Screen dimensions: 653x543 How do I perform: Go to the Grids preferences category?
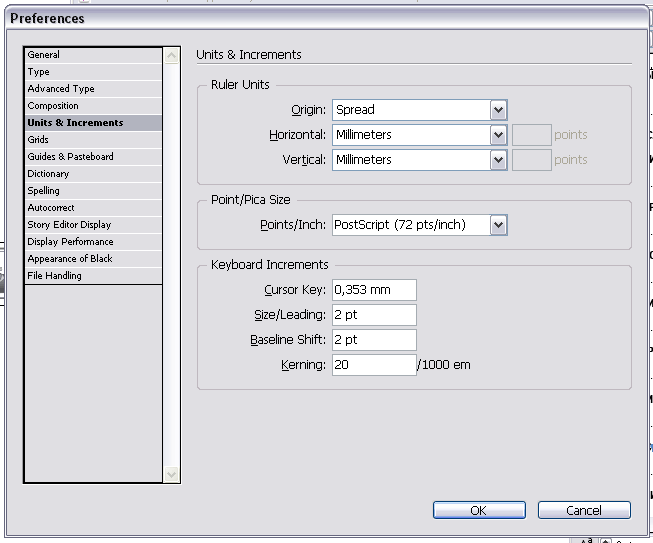click(93, 140)
